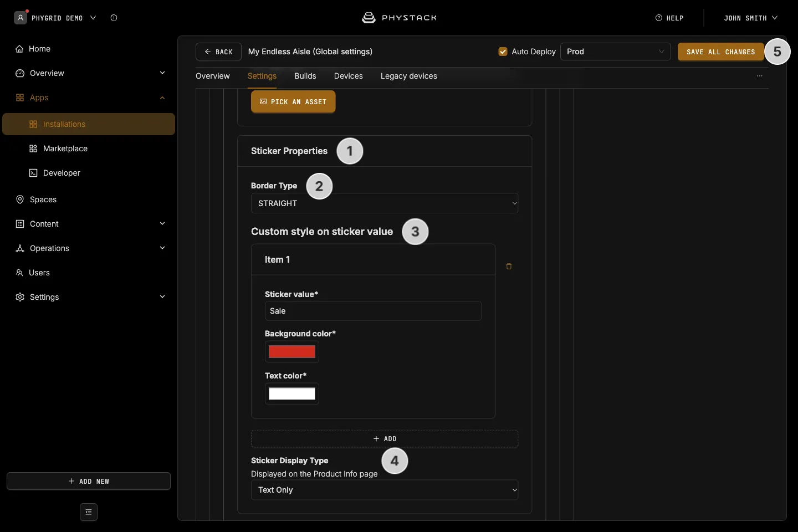
Task: Open the Border Type STRAIGHT dropdown
Action: click(385, 203)
